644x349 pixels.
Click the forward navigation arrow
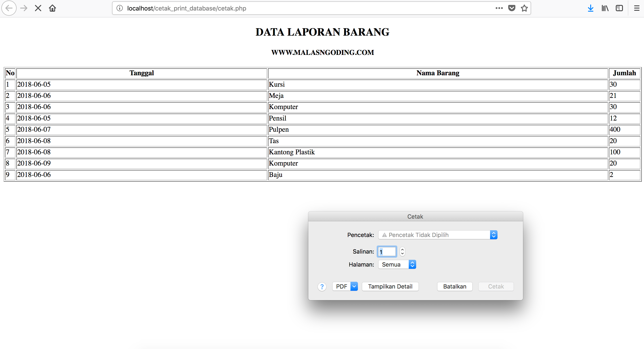[x=24, y=8]
